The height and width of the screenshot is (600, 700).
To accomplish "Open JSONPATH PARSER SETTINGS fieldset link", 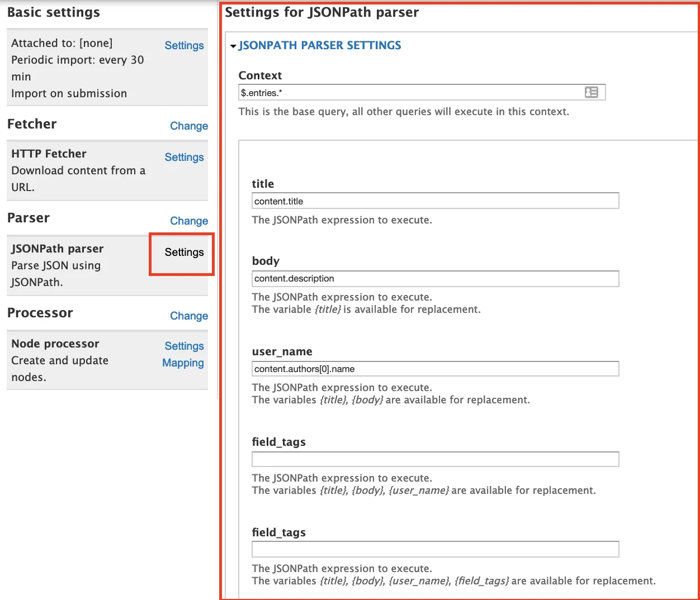I will click(320, 45).
